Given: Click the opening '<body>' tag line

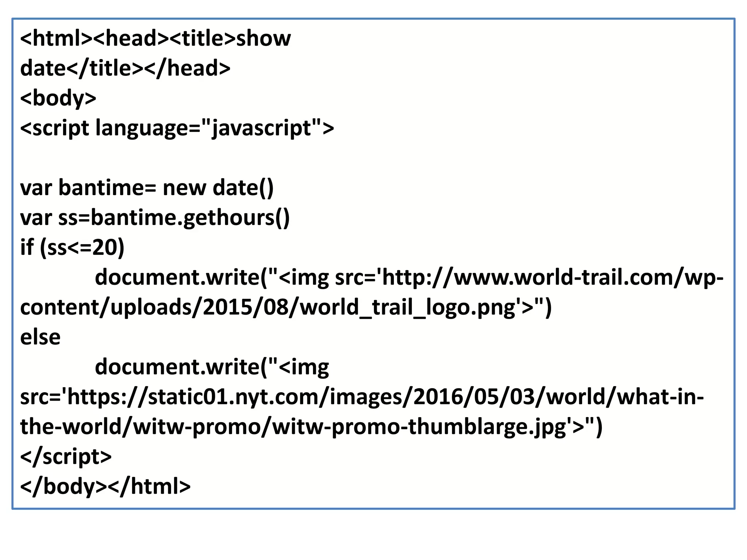Looking at the screenshot, I should (x=58, y=98).
